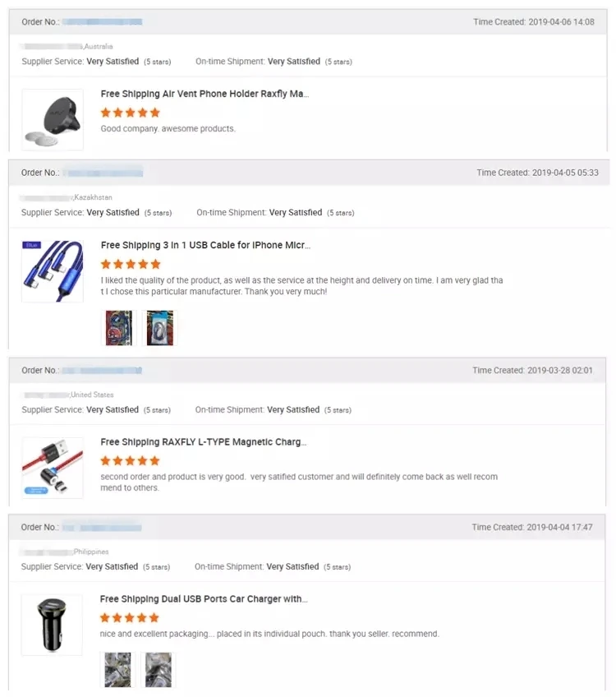Open Free Shipping Air Vent Phone Holder title
This screenshot has width=616, height=697.
pos(205,94)
